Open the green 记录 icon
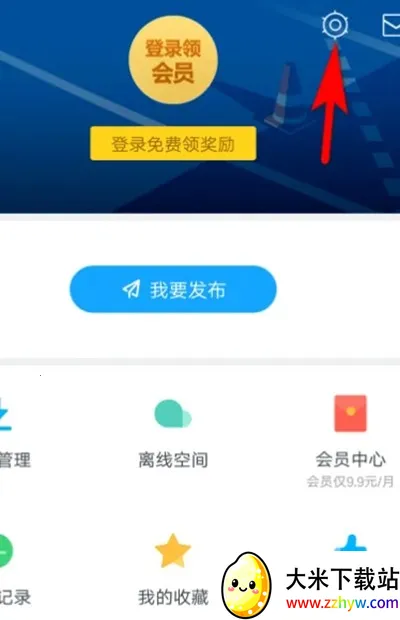Image resolution: width=400 pixels, height=620 pixels. 6,551
